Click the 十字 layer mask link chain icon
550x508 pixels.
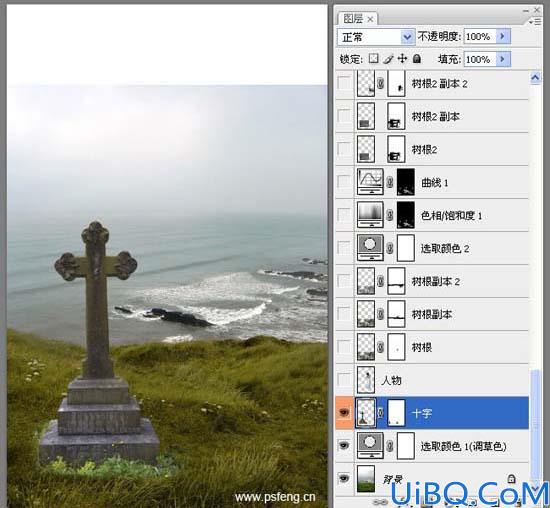pyautogui.click(x=381, y=413)
